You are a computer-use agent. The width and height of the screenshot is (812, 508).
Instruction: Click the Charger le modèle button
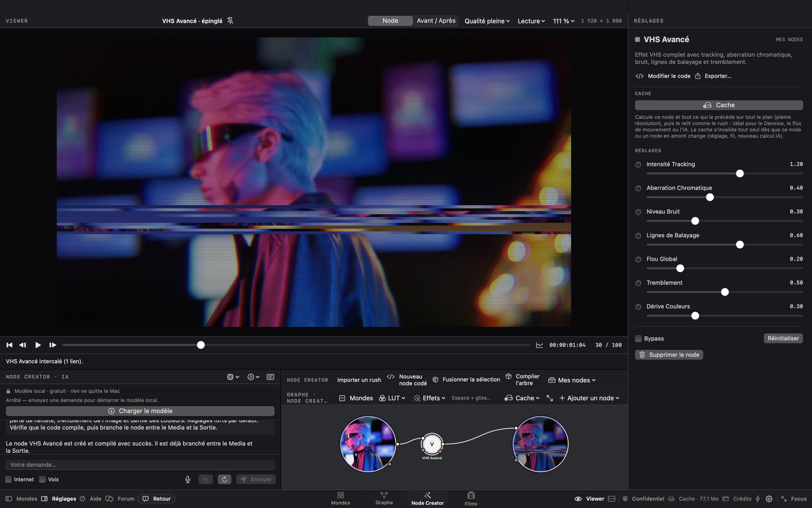coord(140,411)
